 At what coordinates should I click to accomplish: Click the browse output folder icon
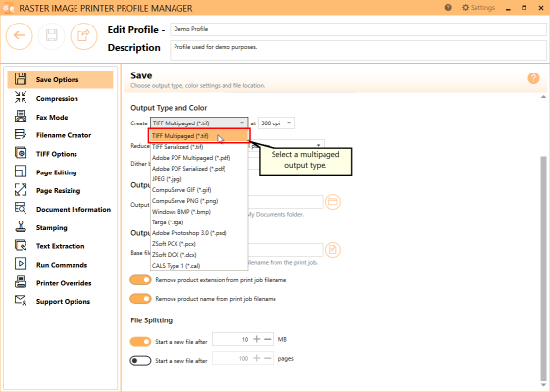333,202
